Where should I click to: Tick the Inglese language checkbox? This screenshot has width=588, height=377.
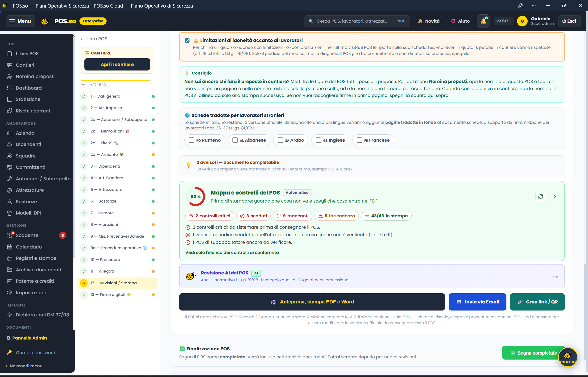[x=318, y=140]
